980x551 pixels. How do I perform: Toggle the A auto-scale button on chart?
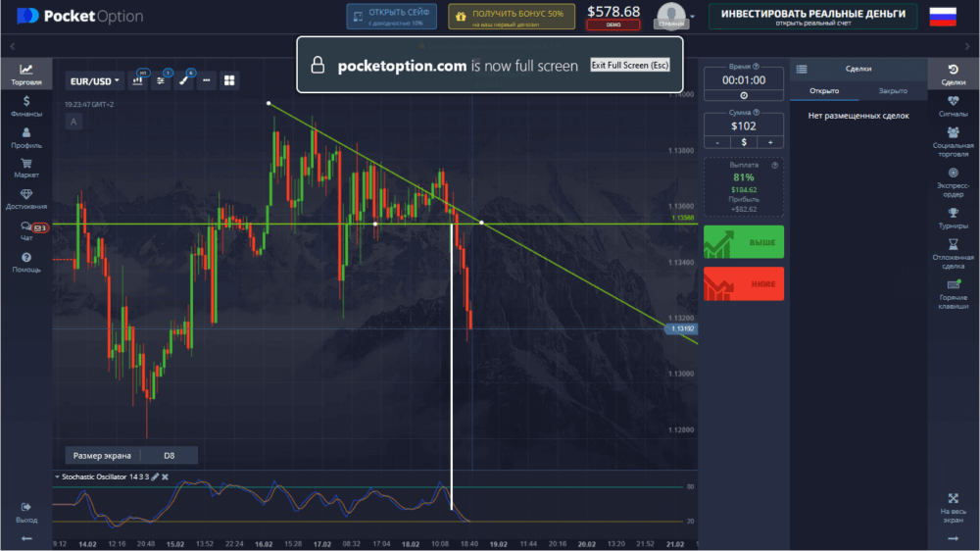[73, 122]
